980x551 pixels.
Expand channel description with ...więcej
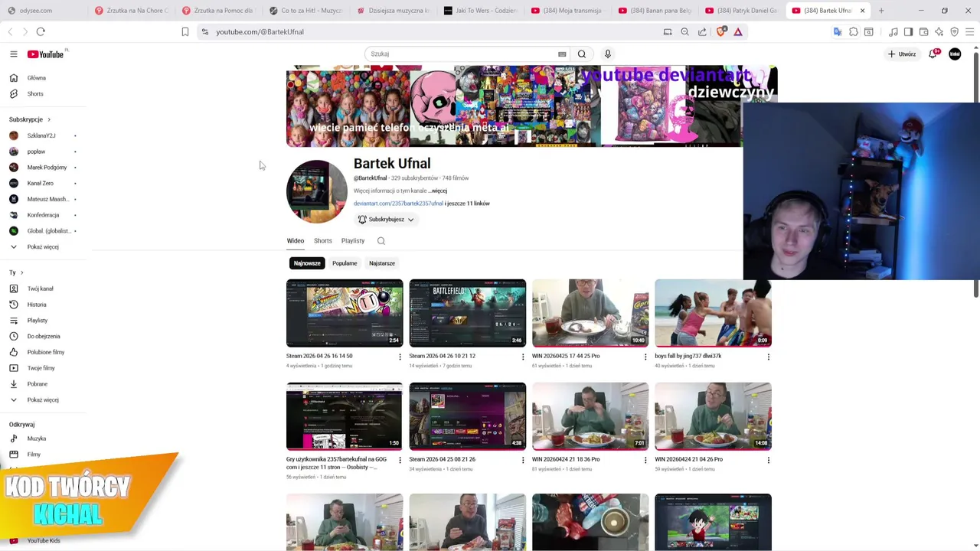(x=438, y=191)
